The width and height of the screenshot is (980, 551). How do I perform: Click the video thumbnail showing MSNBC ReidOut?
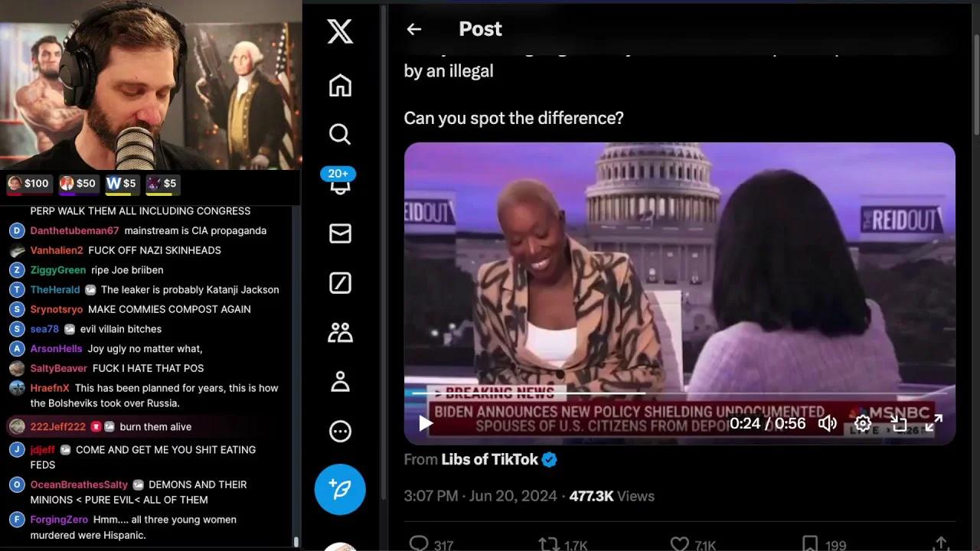point(679,293)
